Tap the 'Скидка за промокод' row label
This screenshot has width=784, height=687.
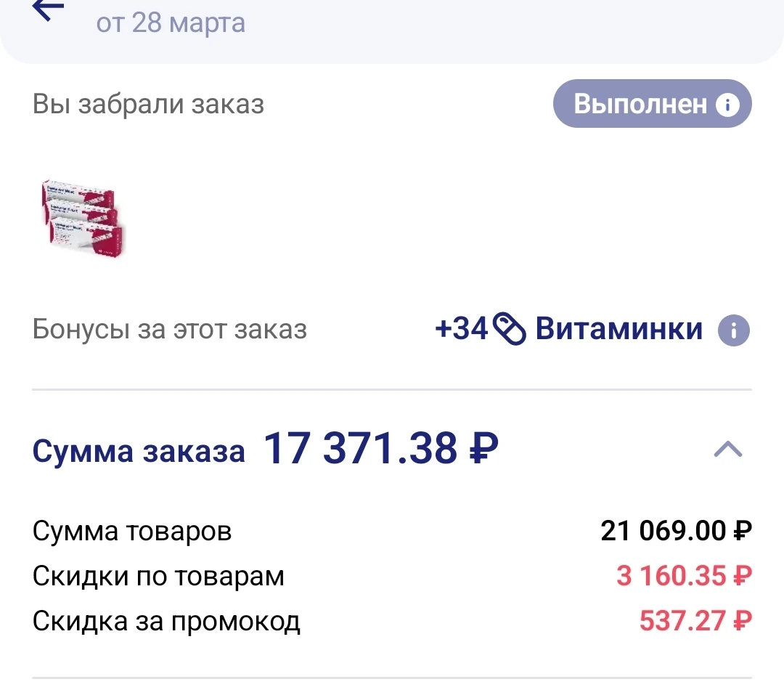166,622
